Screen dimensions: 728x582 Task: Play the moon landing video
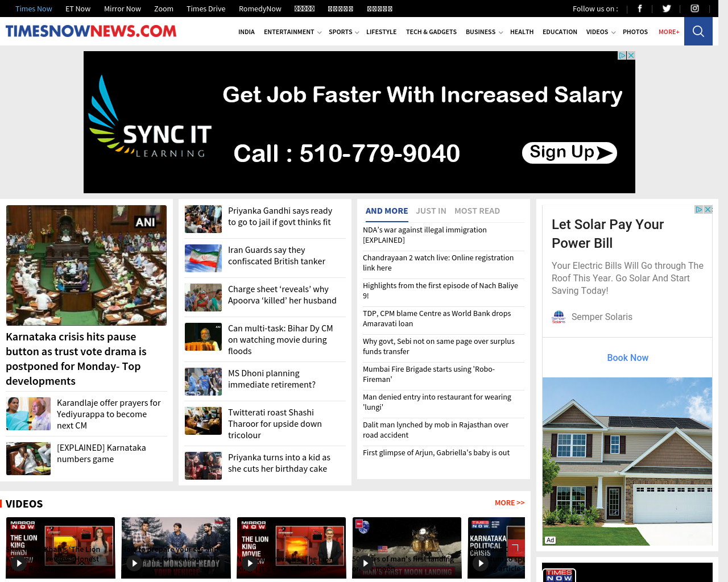tap(366, 563)
